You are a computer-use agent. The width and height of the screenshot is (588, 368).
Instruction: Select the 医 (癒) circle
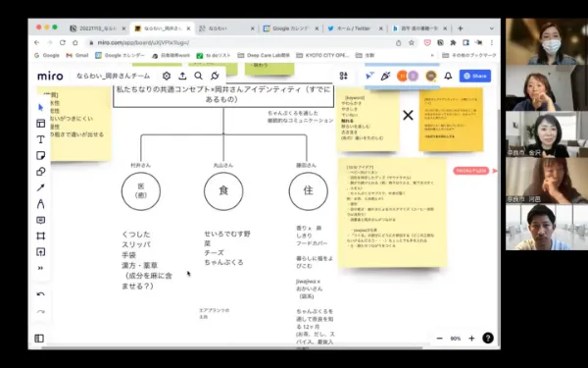141,190
